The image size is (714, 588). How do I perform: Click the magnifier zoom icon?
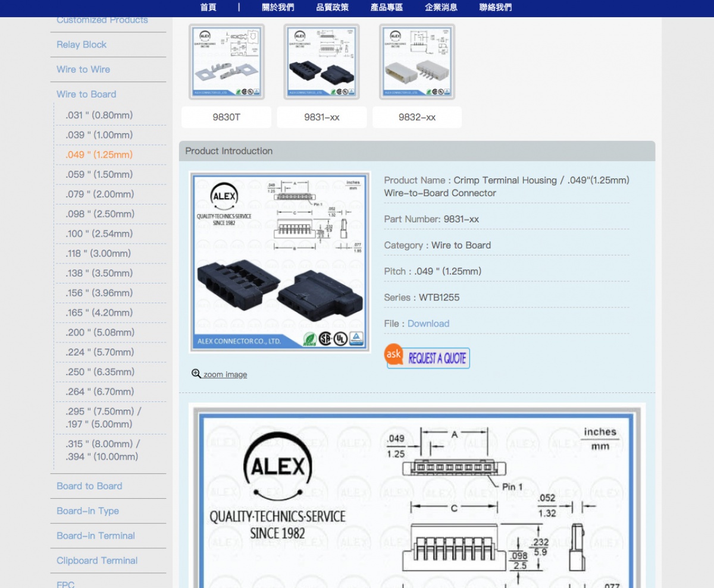[x=196, y=374]
